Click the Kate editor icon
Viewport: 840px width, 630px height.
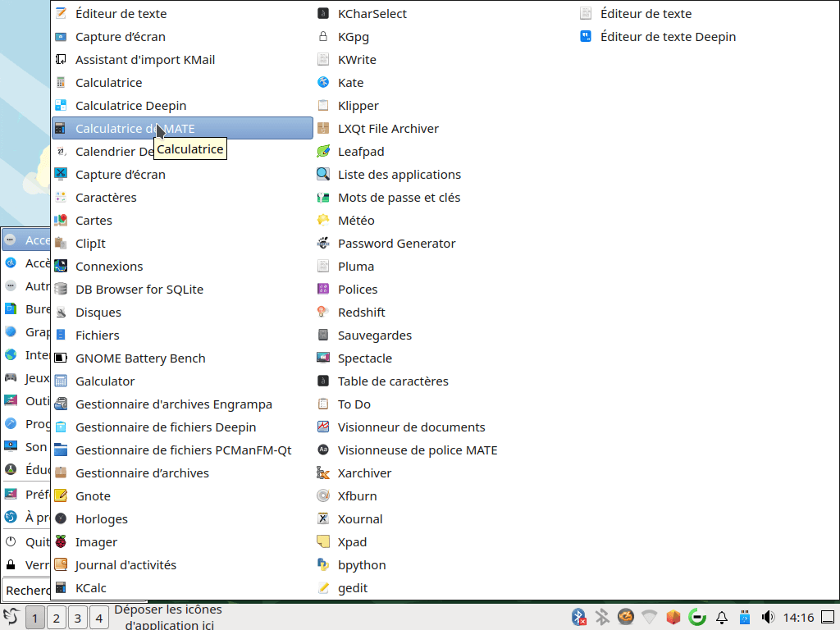coord(323,83)
